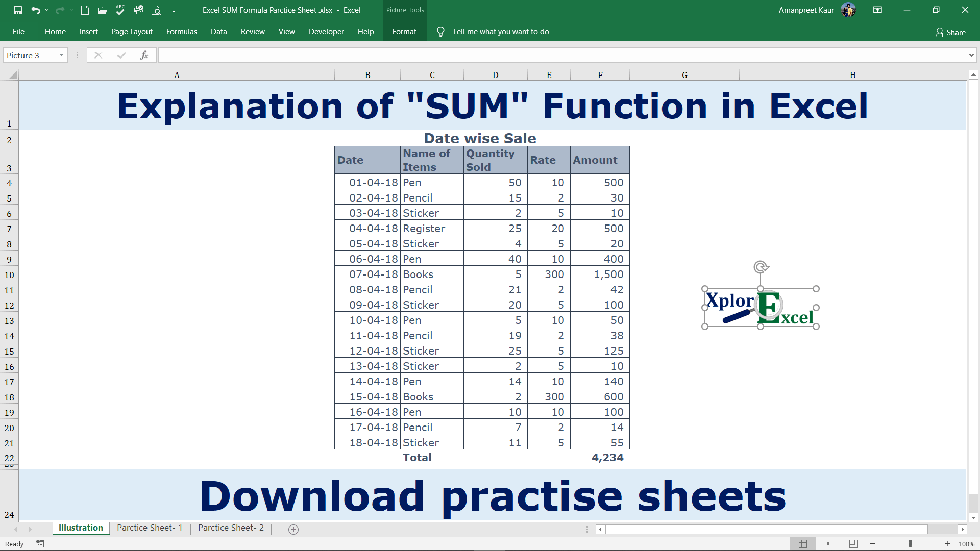Click the zoom slider handle
The height and width of the screenshot is (551, 980).
(910, 544)
